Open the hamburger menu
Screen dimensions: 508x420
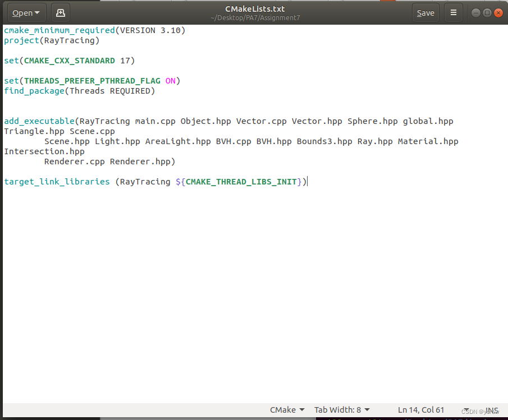[x=454, y=13]
